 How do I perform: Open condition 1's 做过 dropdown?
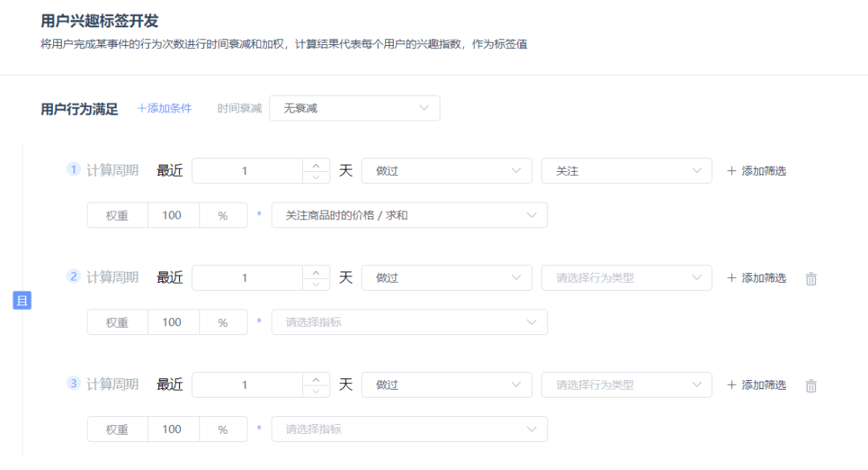point(446,171)
